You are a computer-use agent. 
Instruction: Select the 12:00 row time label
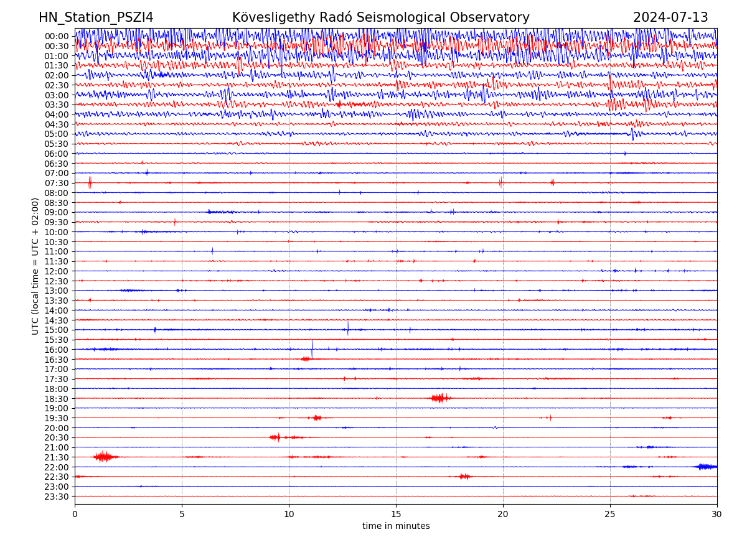tap(56, 271)
